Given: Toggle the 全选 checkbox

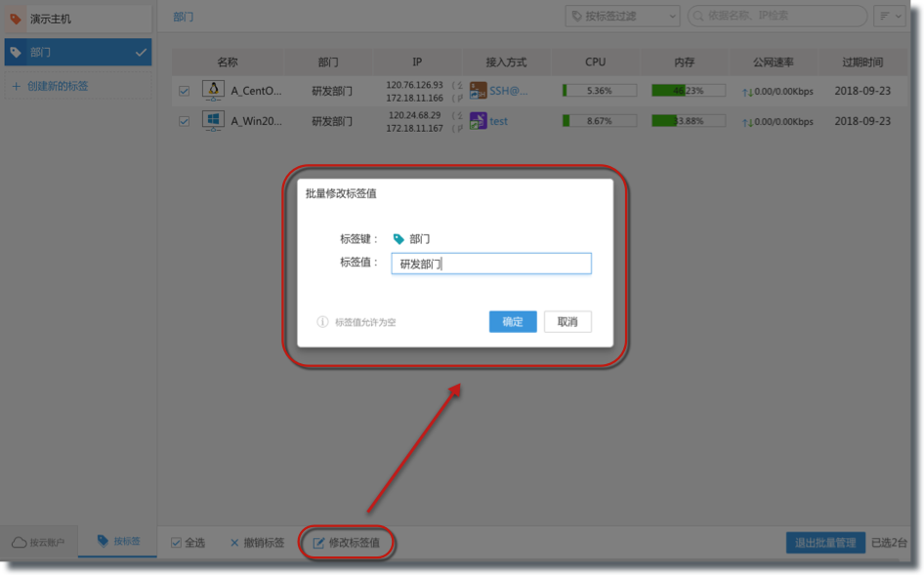Looking at the screenshot, I should click(x=176, y=543).
